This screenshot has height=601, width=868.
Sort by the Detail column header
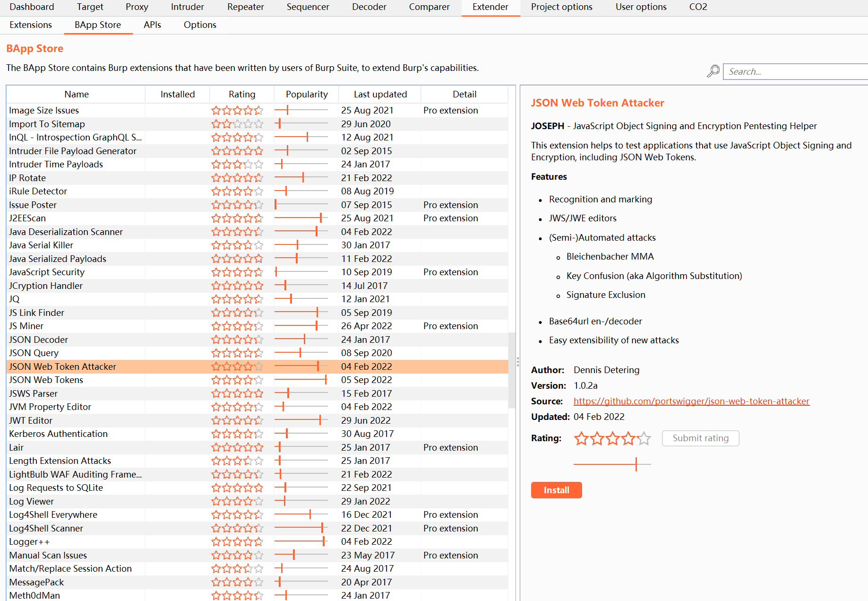464,95
